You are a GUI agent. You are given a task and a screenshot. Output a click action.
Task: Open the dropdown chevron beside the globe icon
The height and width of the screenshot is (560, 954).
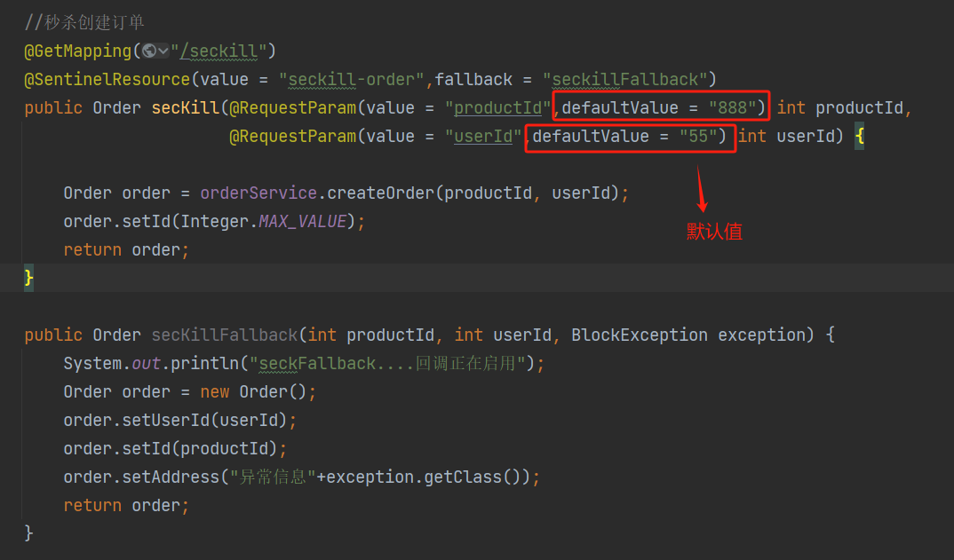[x=163, y=51]
